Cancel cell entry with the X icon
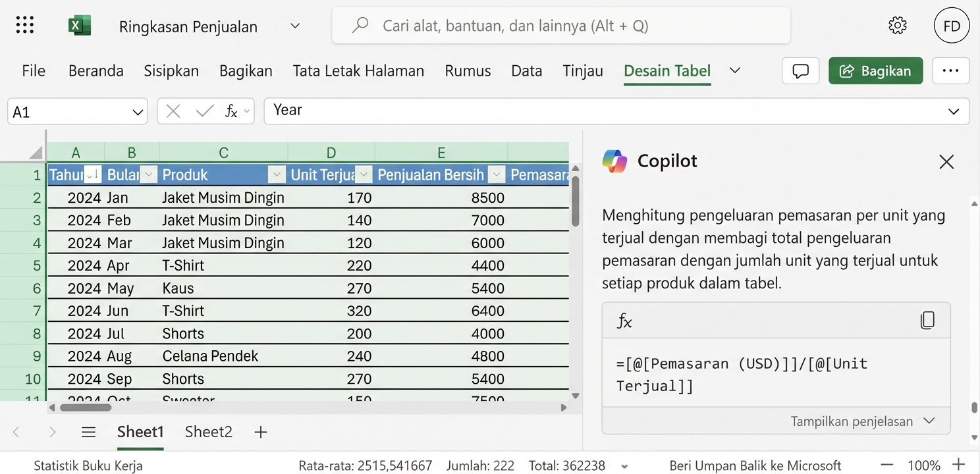 click(x=173, y=111)
